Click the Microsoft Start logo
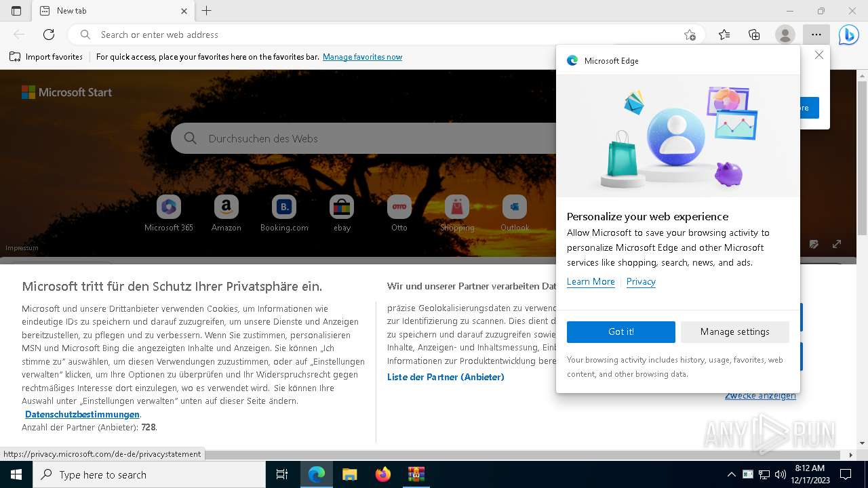This screenshot has height=488, width=868. 66,92
